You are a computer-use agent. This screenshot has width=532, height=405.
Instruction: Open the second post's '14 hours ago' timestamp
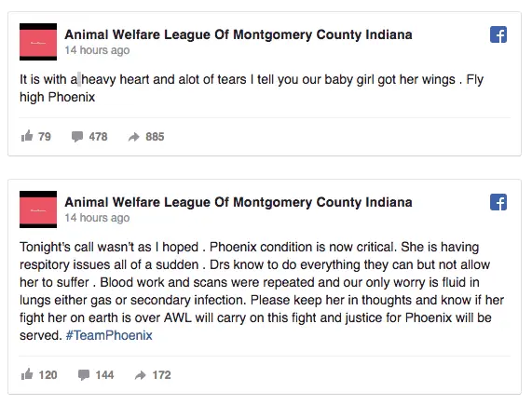(97, 218)
